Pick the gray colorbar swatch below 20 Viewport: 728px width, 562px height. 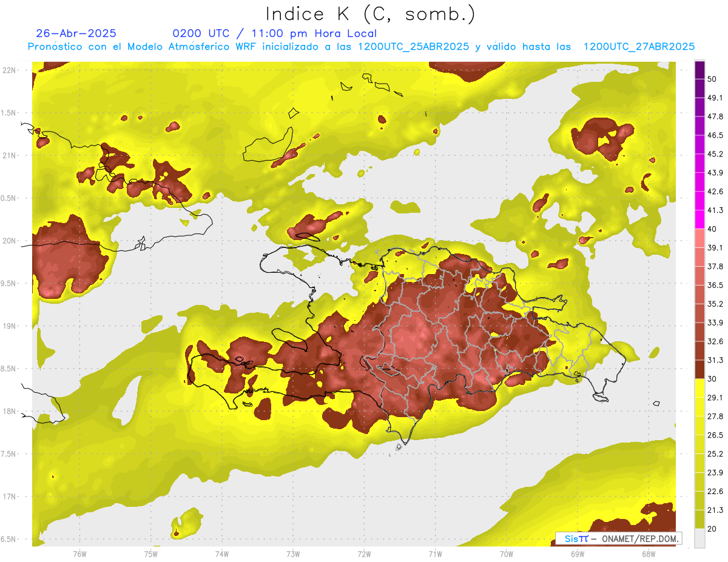point(699,538)
